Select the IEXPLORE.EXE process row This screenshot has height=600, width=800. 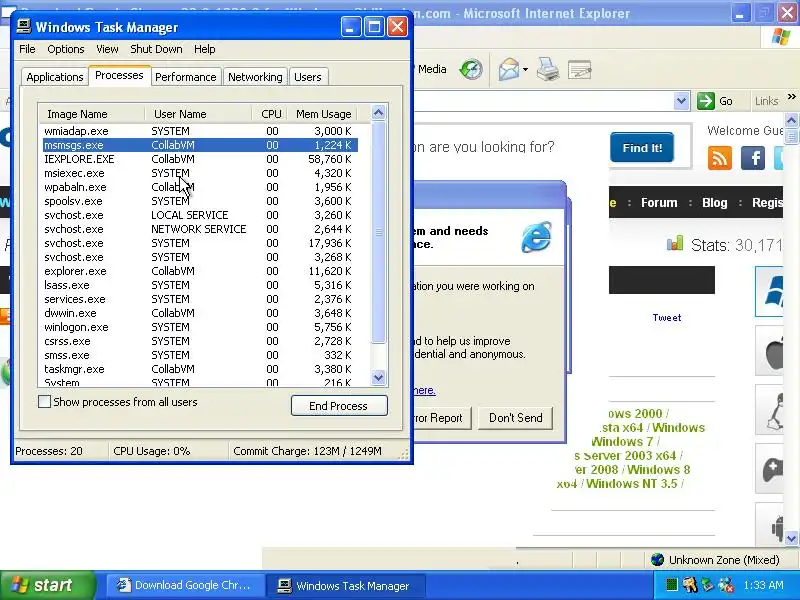coord(200,159)
